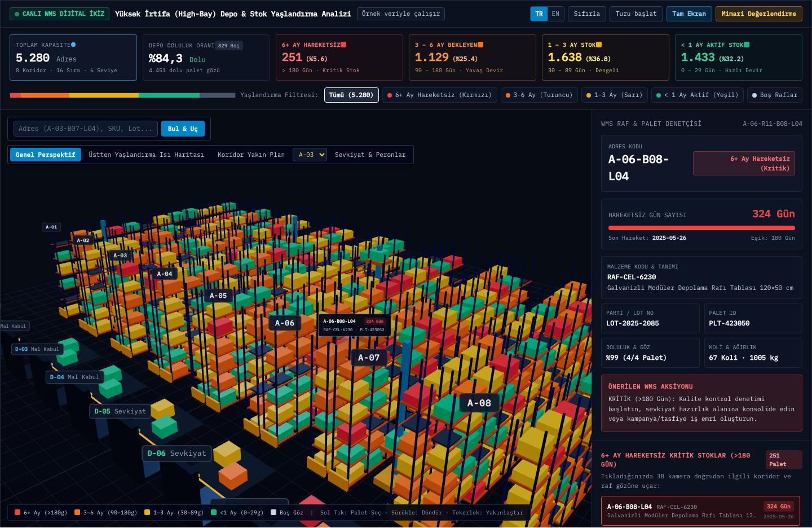Viewport: 812px width, 528px height.
Task: Click the Sıfırla reset button
Action: point(587,14)
